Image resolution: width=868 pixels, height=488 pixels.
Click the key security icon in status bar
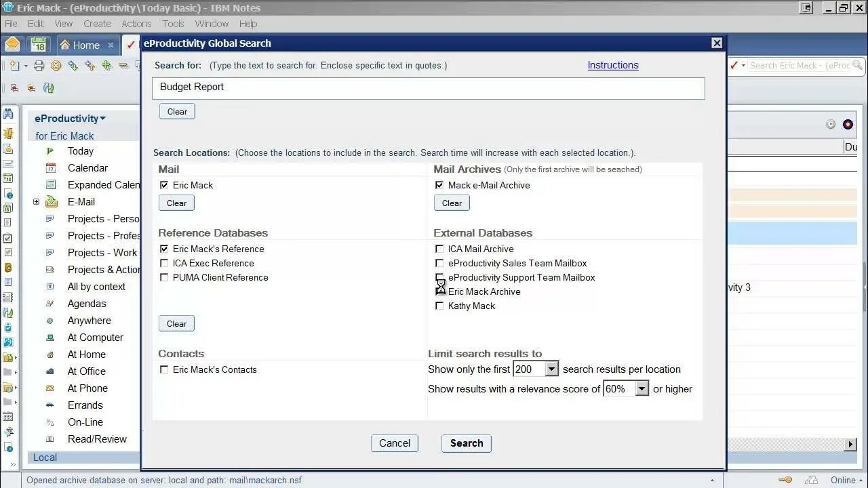[x=786, y=480]
